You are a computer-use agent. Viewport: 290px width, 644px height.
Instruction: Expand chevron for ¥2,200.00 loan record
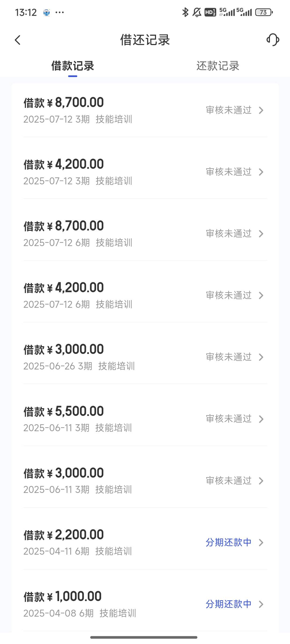[261, 542]
